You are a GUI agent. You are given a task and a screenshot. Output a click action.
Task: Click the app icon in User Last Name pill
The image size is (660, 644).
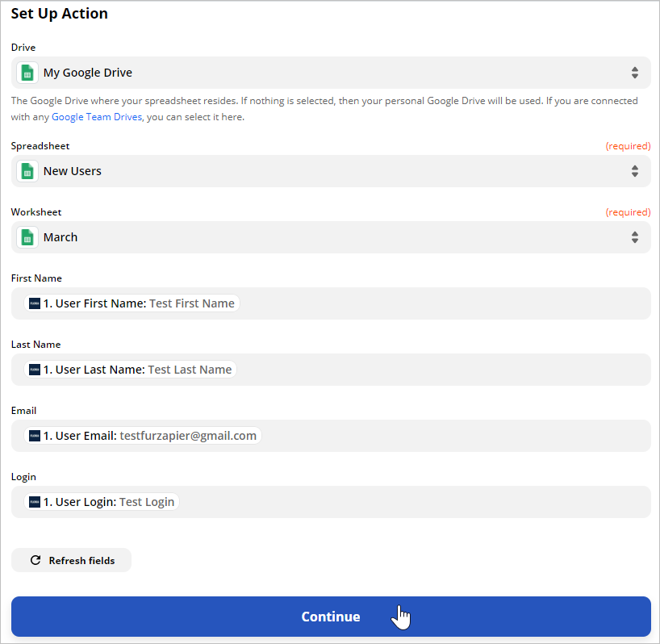coord(35,370)
